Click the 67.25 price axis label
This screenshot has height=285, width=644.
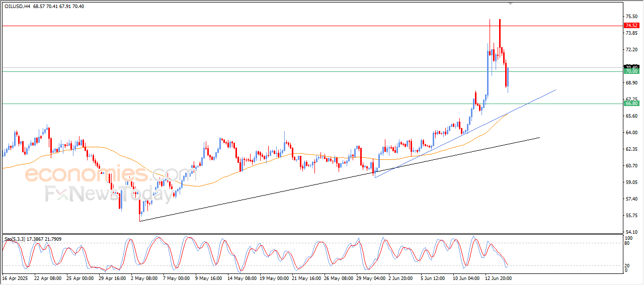(x=632, y=99)
